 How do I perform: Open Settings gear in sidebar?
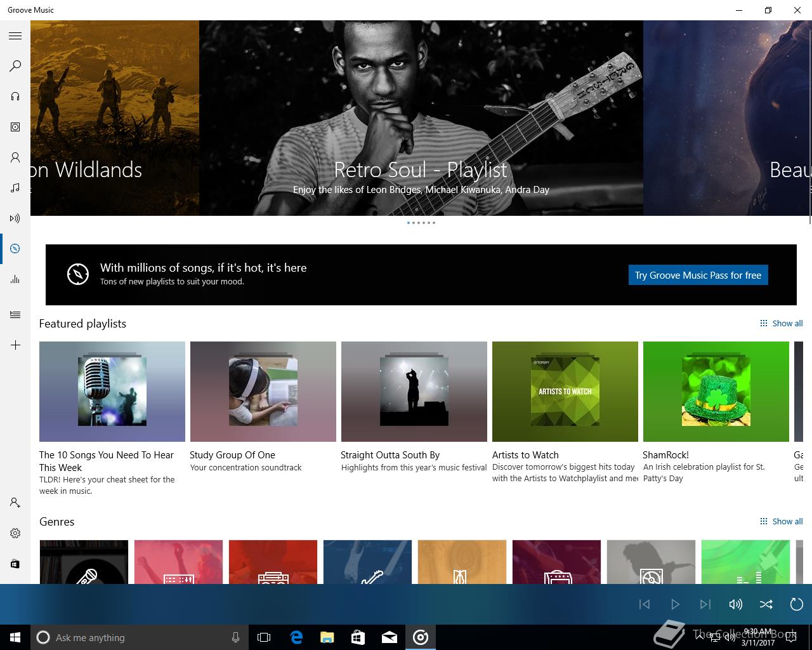pyautogui.click(x=15, y=533)
